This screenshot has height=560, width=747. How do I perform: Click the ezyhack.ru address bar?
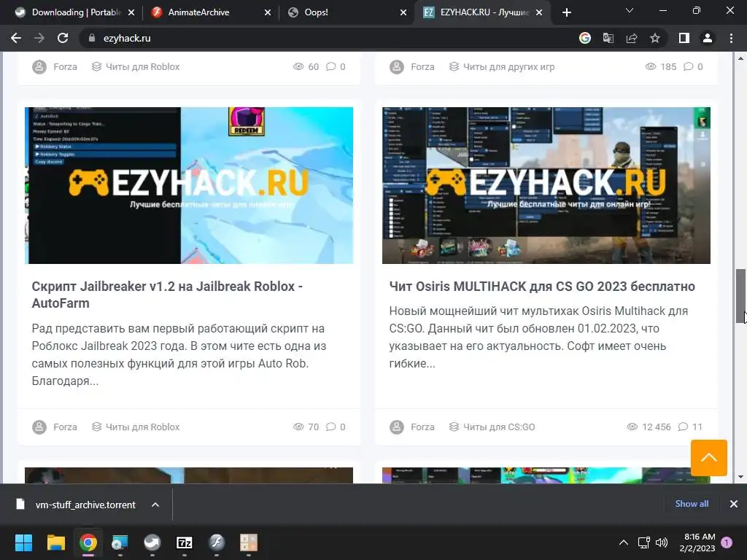pos(328,38)
